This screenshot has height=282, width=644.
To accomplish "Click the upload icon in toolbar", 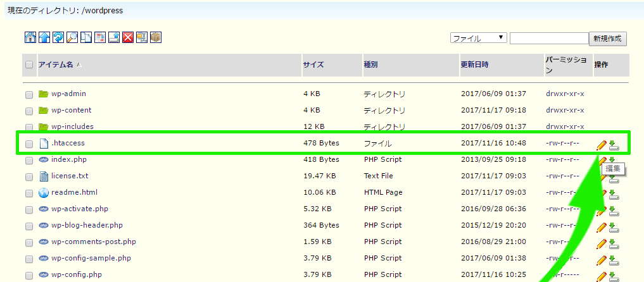I will [x=113, y=38].
